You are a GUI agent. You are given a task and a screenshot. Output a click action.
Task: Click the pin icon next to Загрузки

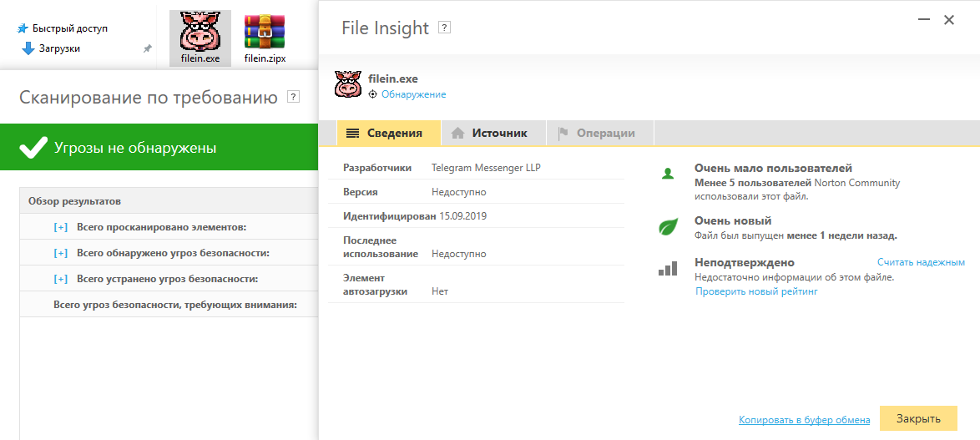[x=148, y=48]
